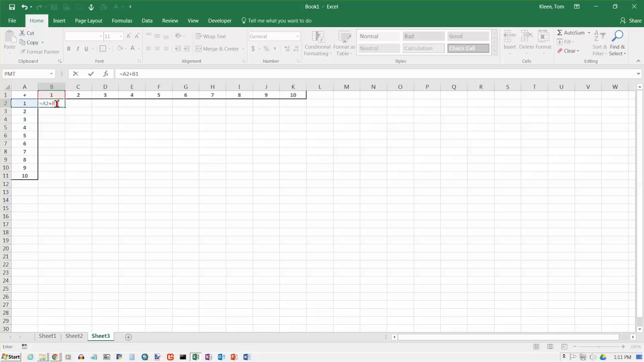Apply Comma Style
This screenshot has width=644, height=362.
(275, 49)
